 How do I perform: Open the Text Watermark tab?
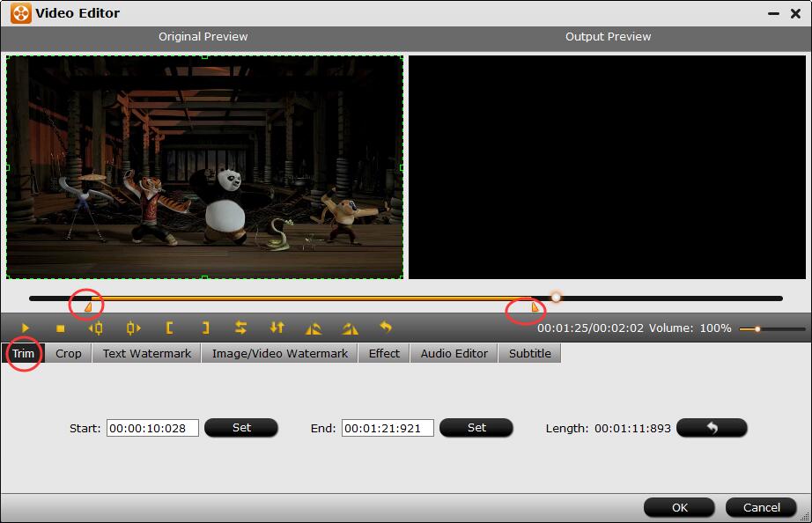(x=146, y=353)
